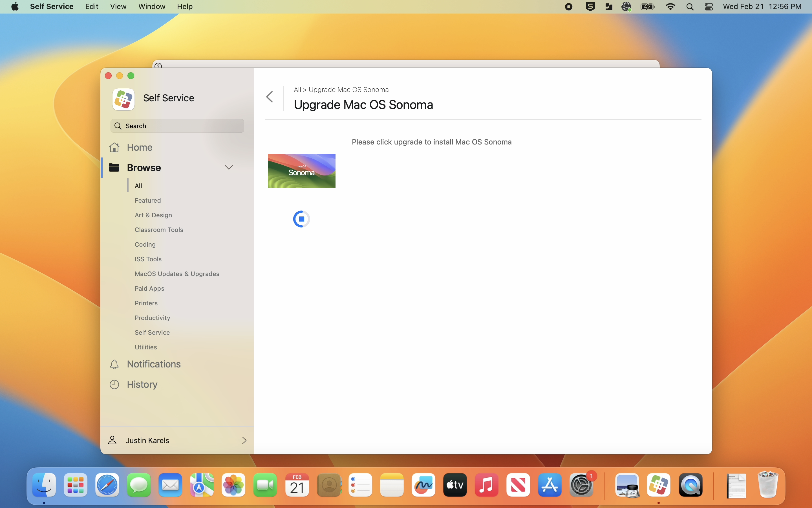Click the Self Service app logo

(x=123, y=99)
